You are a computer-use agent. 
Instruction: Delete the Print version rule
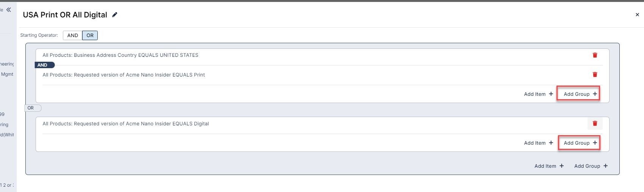pos(595,75)
